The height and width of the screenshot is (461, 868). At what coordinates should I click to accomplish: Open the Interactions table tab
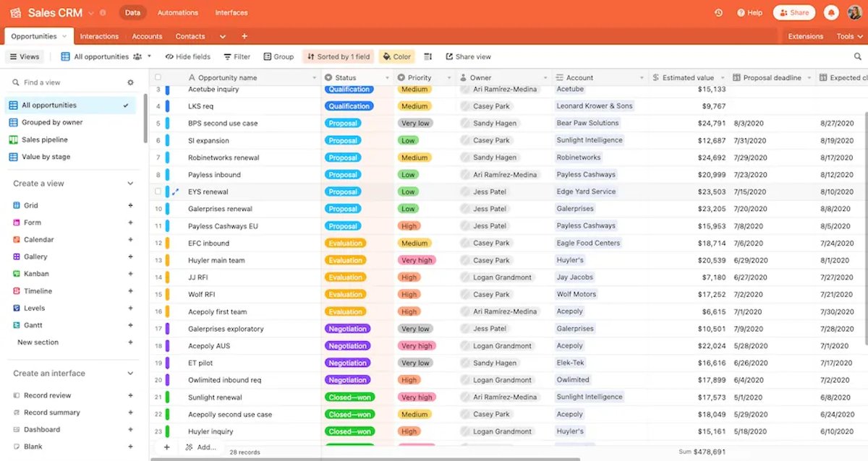tap(99, 36)
